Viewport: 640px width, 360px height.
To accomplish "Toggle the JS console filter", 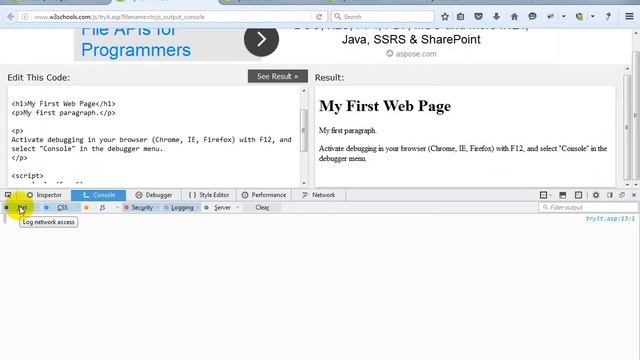I will pyautogui.click(x=98, y=208).
